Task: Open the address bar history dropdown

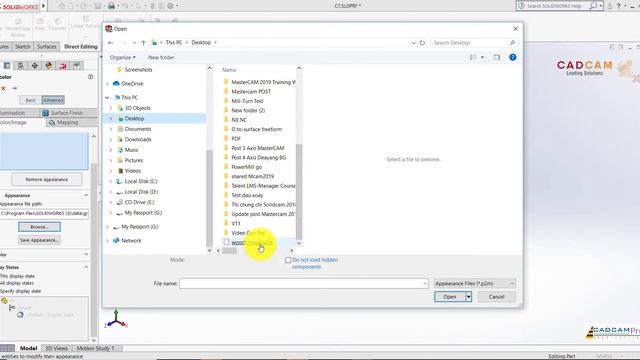Action: (x=413, y=42)
